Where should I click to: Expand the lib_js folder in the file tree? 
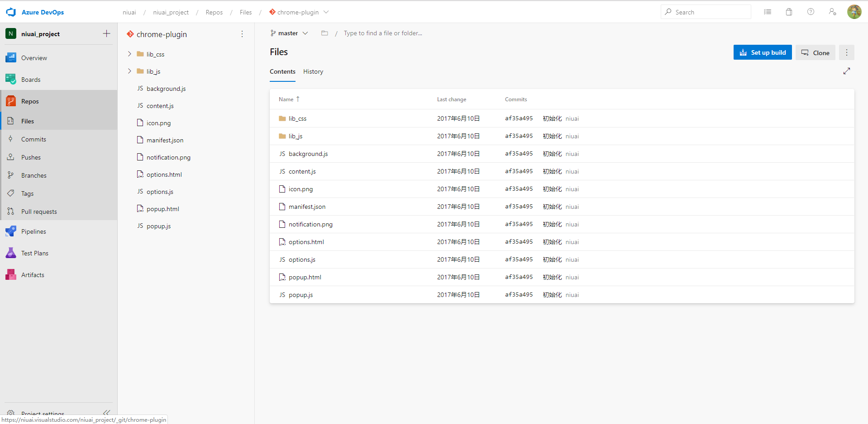point(130,71)
